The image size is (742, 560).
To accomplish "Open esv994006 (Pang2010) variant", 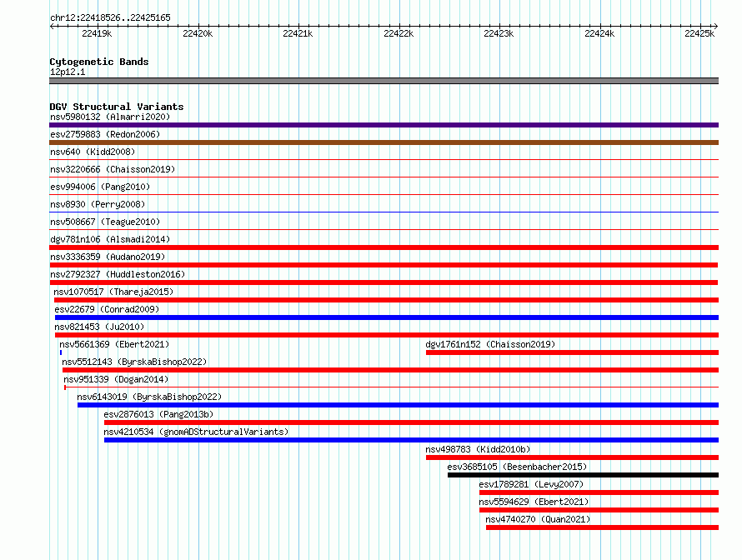I will click(100, 187).
